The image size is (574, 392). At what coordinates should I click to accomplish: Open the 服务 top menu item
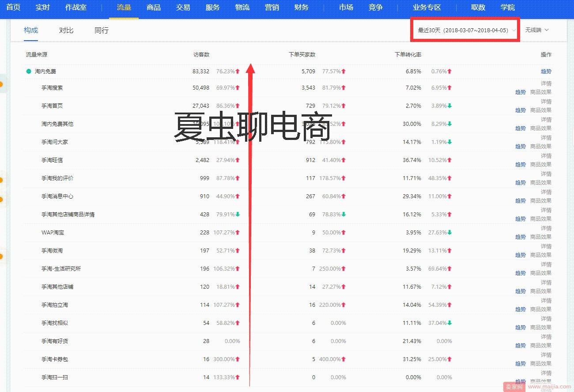(x=213, y=8)
